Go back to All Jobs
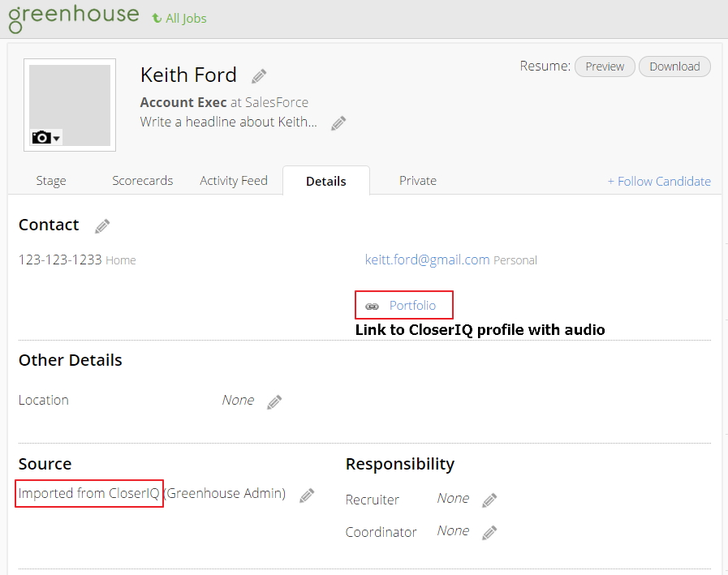 179,18
